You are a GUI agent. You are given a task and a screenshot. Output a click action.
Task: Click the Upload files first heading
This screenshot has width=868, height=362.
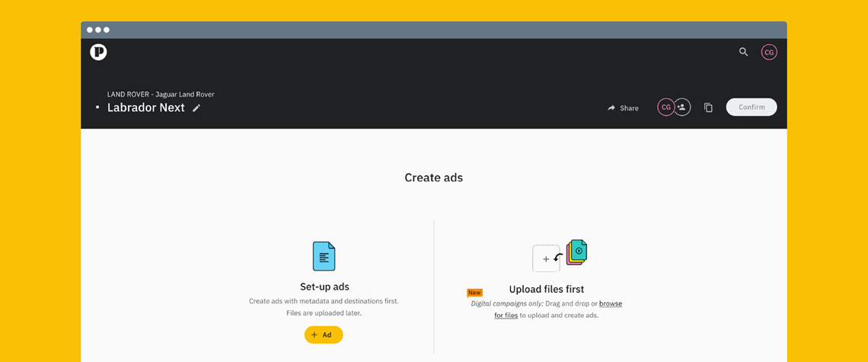click(x=547, y=290)
